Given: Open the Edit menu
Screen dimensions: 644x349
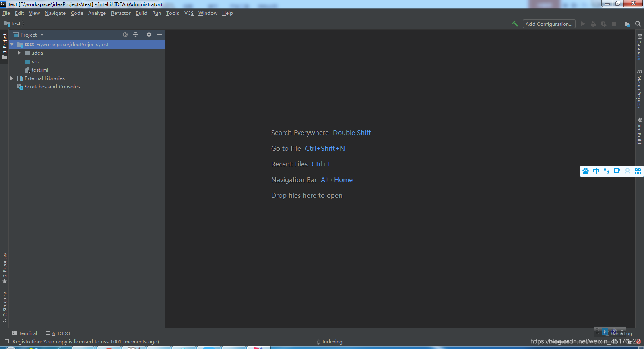Looking at the screenshot, I should tap(19, 13).
